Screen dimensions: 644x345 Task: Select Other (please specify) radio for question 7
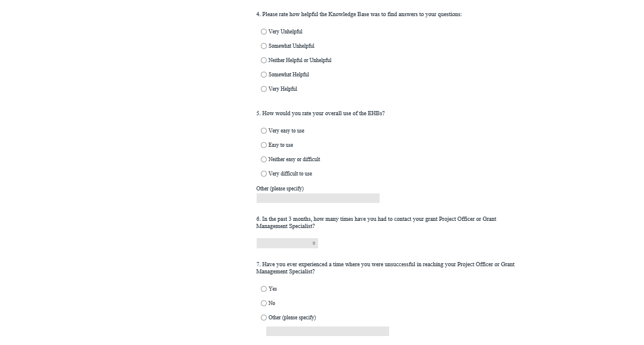coord(264,318)
